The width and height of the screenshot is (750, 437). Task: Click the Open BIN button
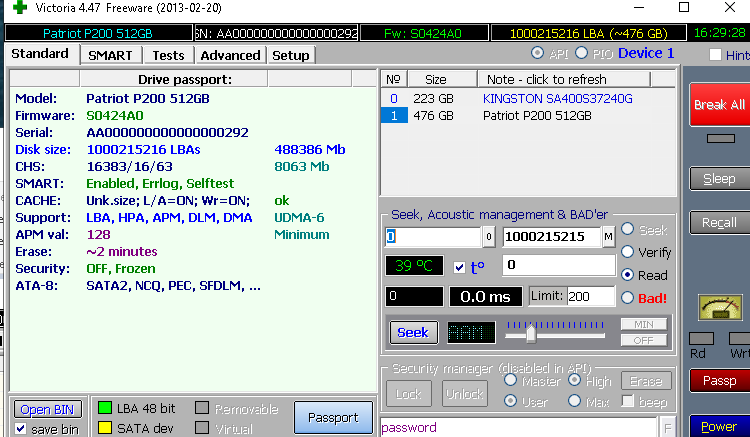(x=47, y=409)
